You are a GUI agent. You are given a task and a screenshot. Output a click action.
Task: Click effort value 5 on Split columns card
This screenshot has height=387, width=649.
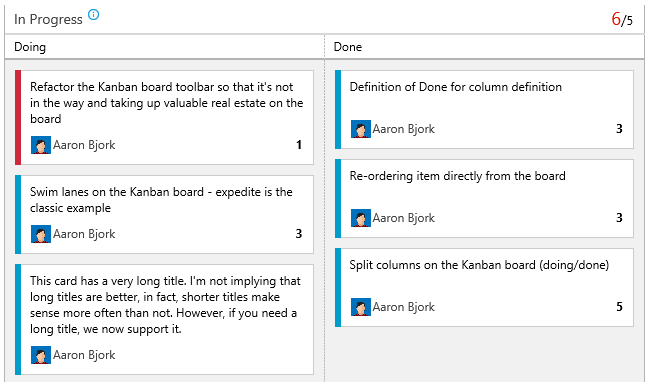(x=619, y=307)
